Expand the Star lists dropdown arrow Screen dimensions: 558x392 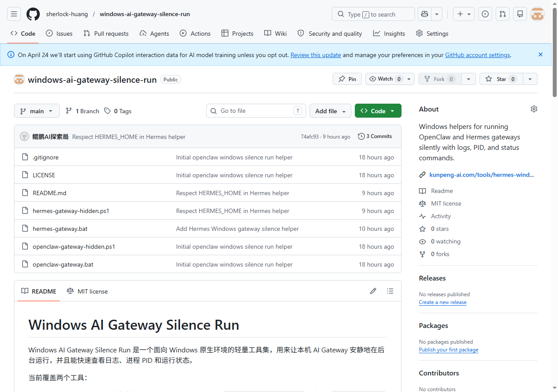point(530,79)
